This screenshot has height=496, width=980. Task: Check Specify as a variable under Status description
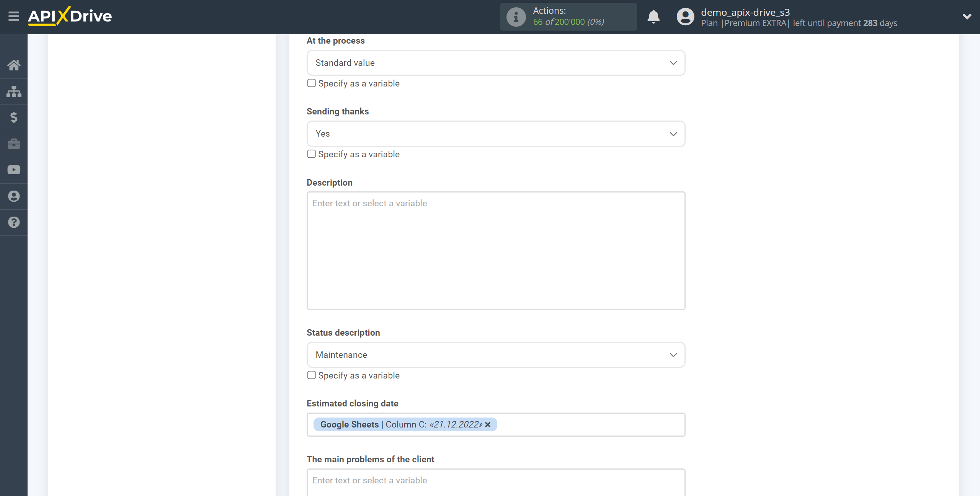312,375
